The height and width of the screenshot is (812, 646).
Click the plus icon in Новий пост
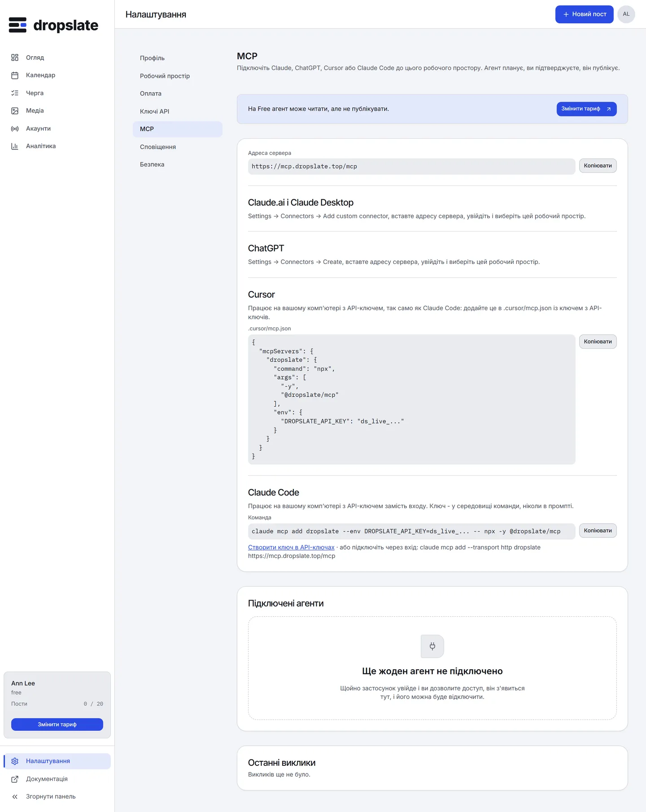click(566, 14)
